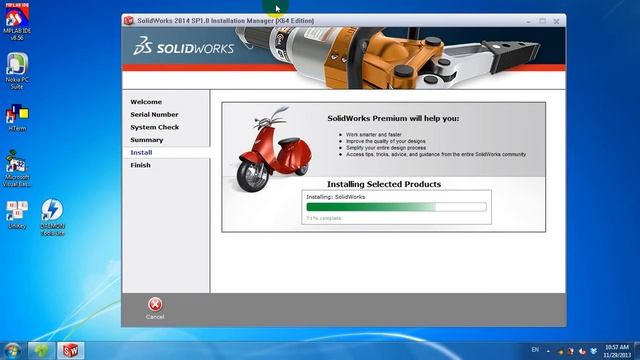Click the taskbar clock showing 10:57 AM

[x=617, y=351]
